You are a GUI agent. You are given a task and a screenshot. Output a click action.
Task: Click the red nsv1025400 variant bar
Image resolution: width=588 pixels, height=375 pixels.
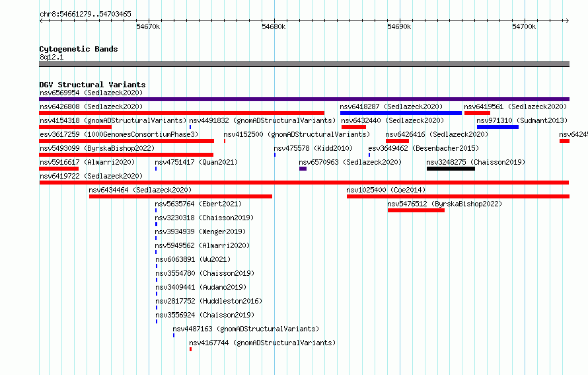click(459, 196)
